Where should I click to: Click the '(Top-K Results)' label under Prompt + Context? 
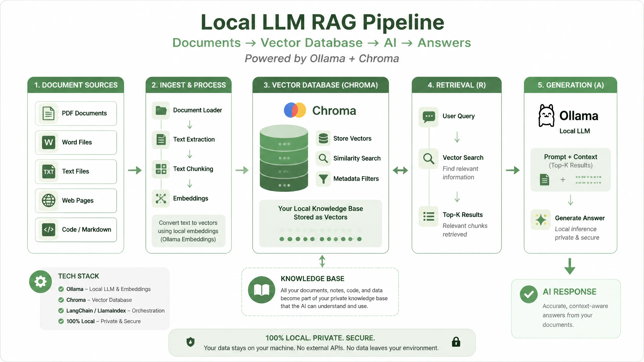[x=571, y=165]
